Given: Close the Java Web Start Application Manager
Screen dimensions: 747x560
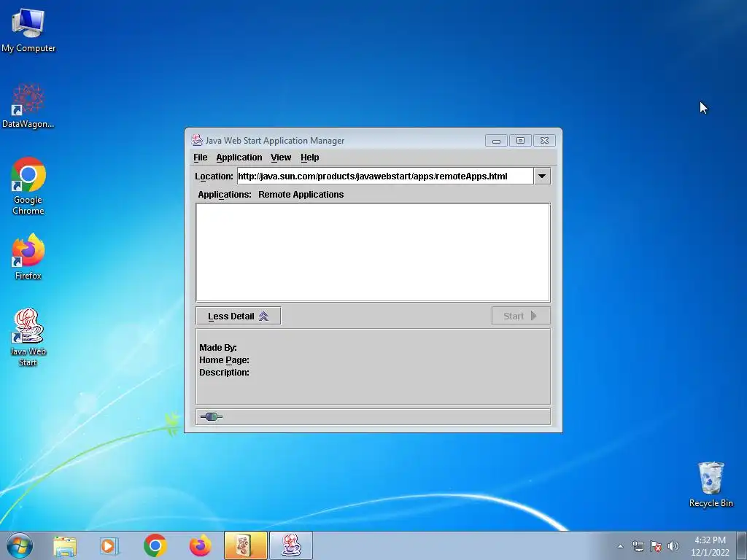Looking at the screenshot, I should [544, 141].
